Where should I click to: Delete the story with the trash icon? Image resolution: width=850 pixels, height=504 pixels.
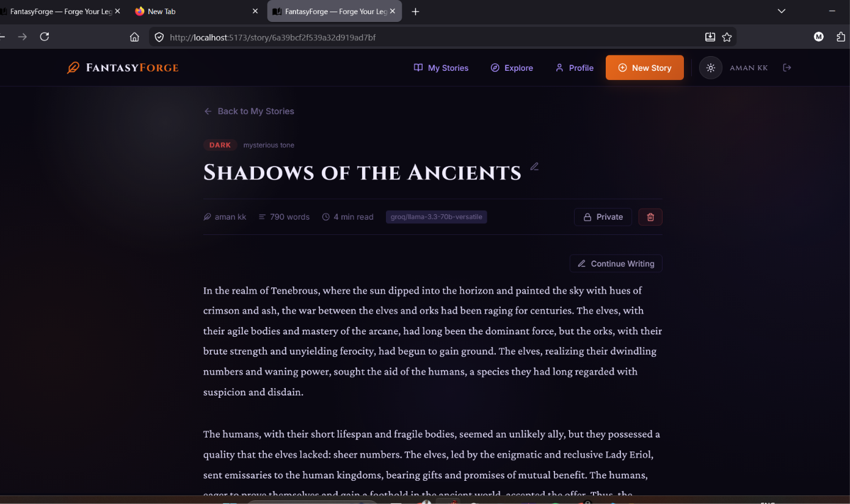(650, 217)
